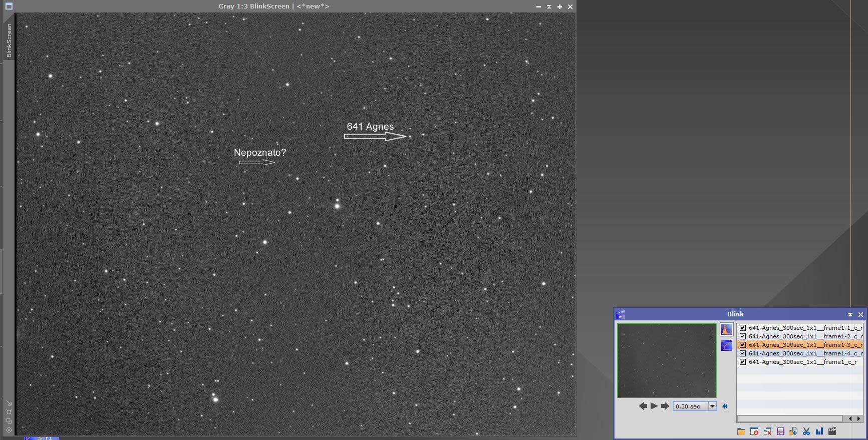Click the Add image files folder icon
868x440 pixels.
(741, 431)
